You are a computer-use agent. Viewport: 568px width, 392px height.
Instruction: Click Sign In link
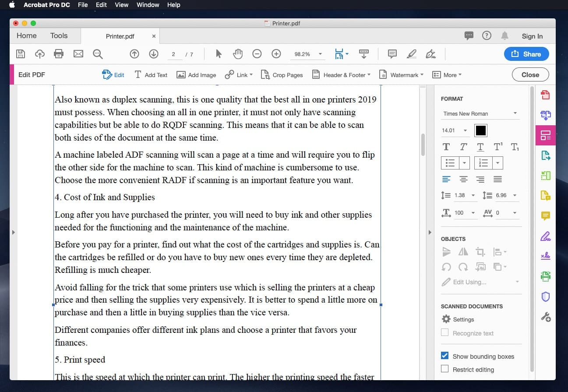pyautogui.click(x=532, y=36)
